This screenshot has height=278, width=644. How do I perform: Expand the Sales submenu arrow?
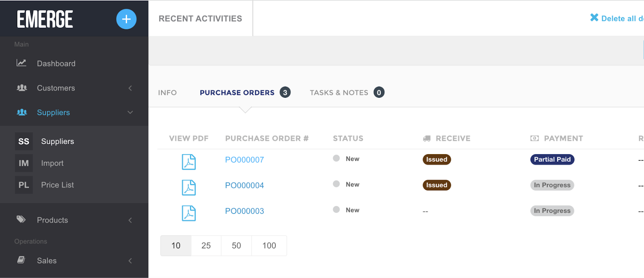click(130, 261)
